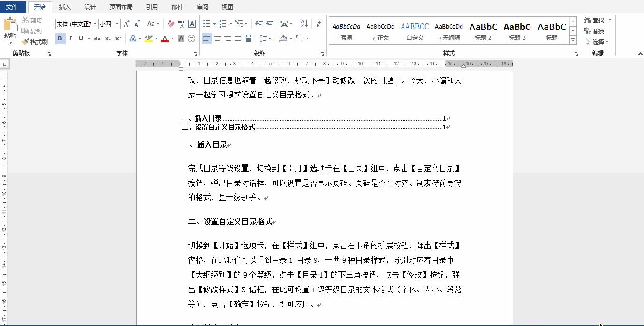The image size is (644, 326).
Task: Click the Copy (复制) button
Action: coord(32,31)
